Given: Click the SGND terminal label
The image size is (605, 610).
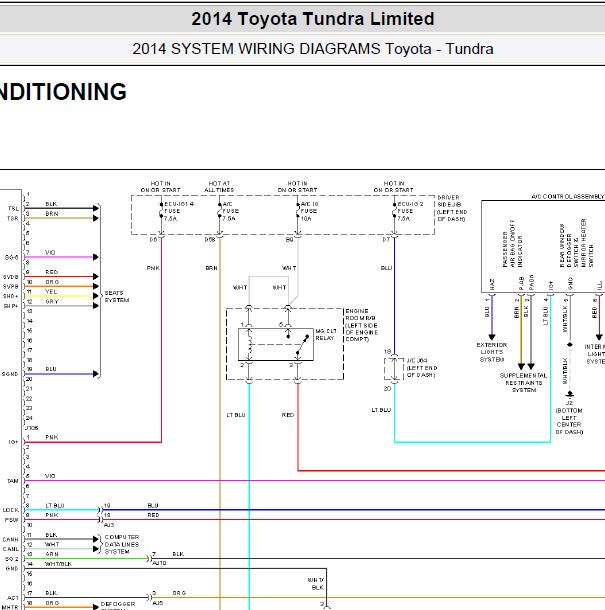Looking at the screenshot, I should point(10,374).
